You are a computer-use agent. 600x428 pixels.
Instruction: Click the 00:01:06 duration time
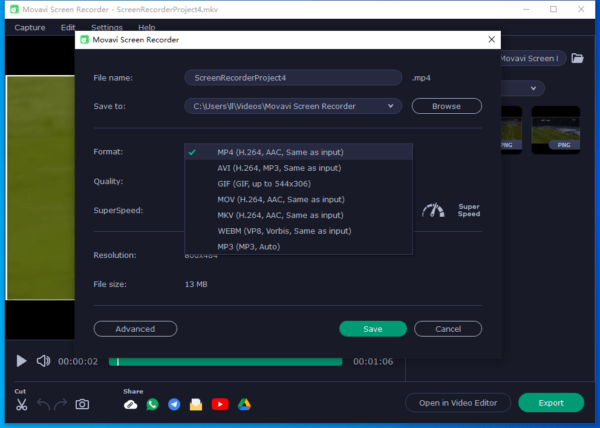point(373,361)
